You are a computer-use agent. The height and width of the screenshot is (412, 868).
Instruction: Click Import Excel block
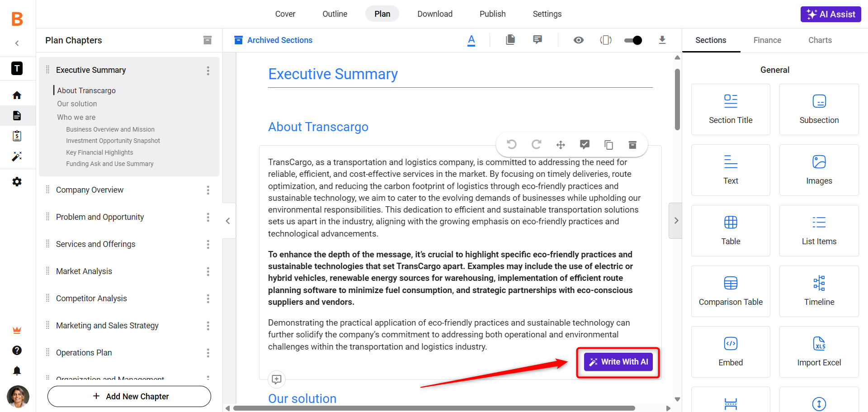(x=819, y=352)
